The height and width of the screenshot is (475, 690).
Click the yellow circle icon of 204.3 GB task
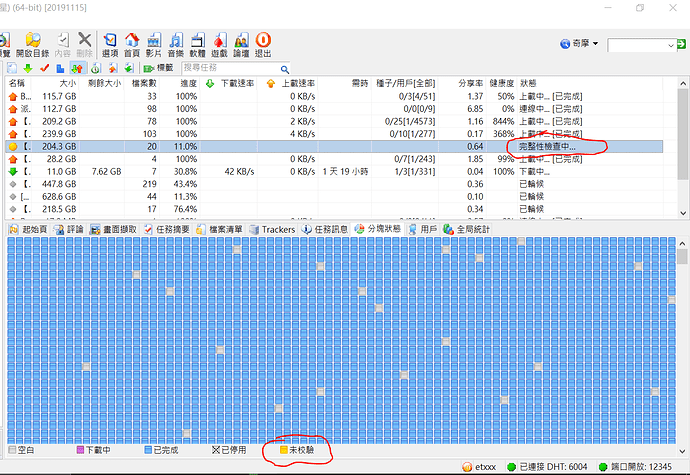coord(13,147)
